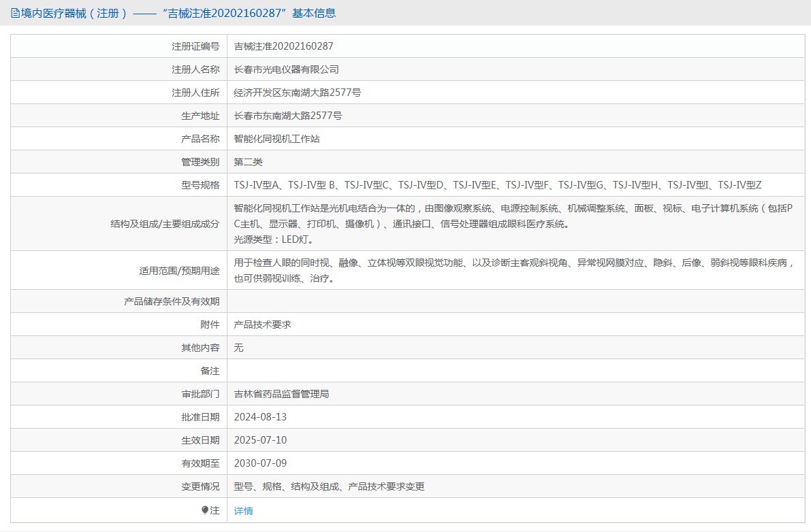The image size is (811, 532).
Task: Open the 详情 link
Action: click(x=243, y=511)
